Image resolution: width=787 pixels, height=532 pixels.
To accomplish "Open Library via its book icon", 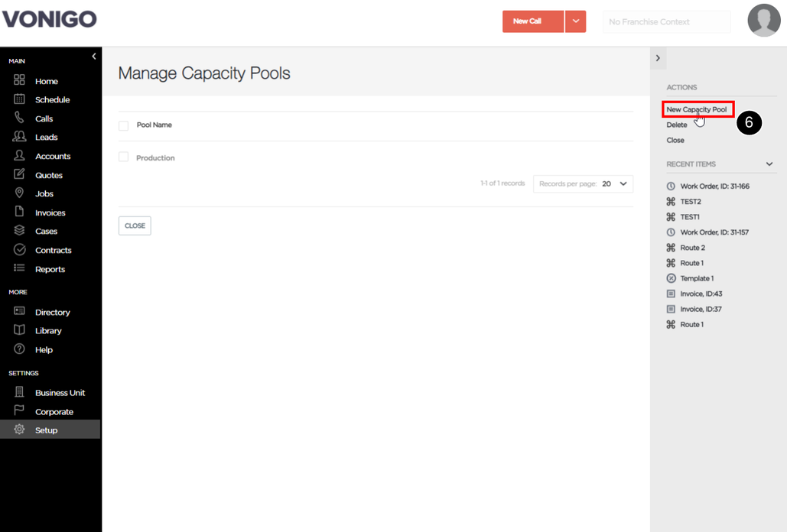I will click(x=19, y=330).
